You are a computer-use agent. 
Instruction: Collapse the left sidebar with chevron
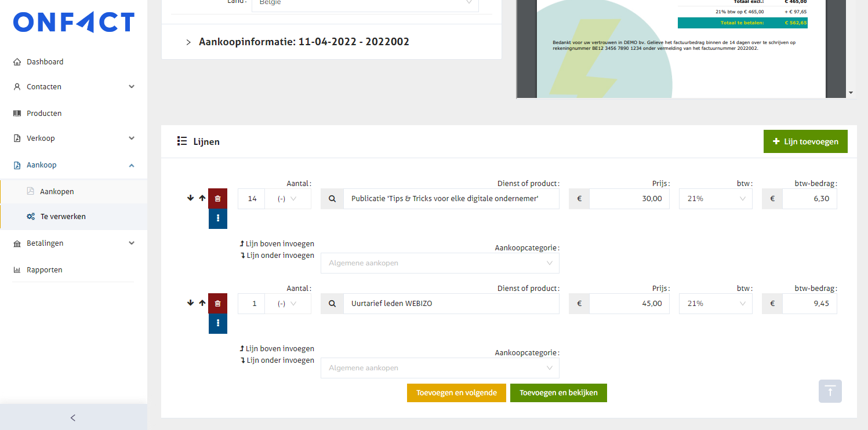[x=73, y=417]
